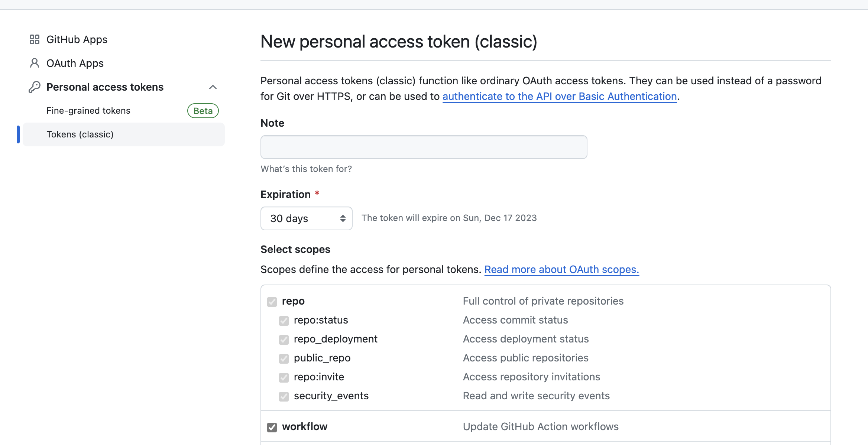Select Tokens (classic) in the sidebar
868x445 pixels.
pyautogui.click(x=124, y=134)
